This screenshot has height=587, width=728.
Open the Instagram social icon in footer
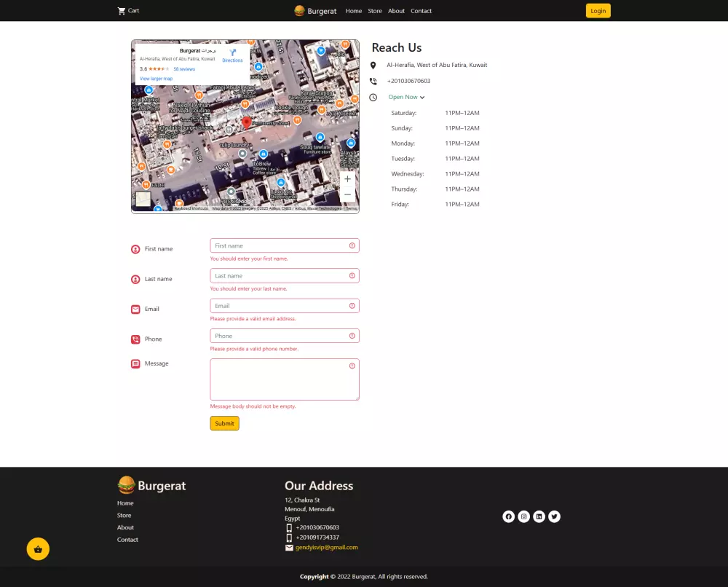click(523, 516)
